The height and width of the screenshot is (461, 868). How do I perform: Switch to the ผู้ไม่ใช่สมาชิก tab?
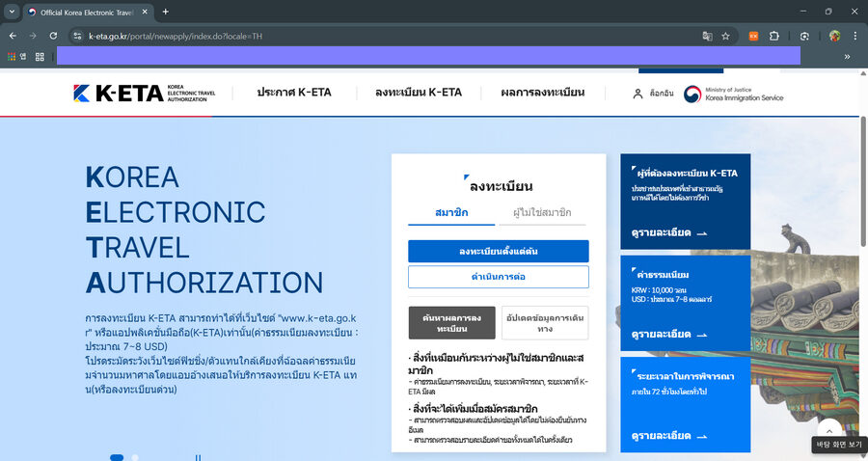coord(542,213)
